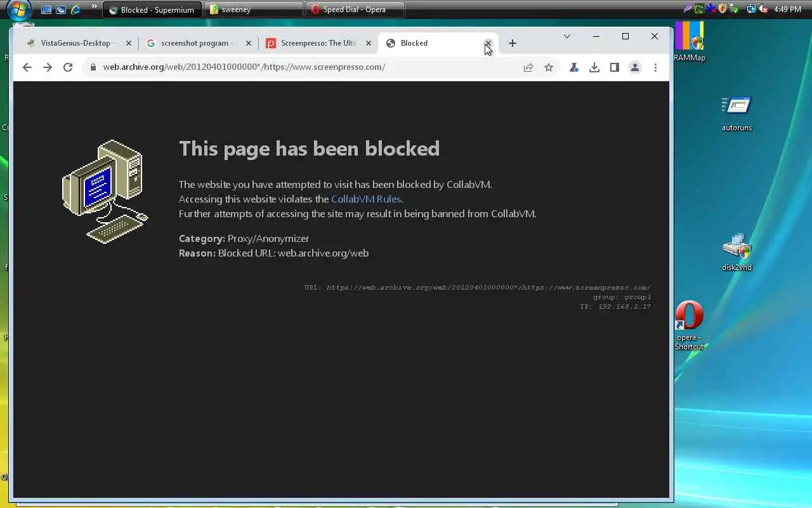Viewport: 812px width, 508px height.
Task: Open the RAMMap desktop icon
Action: click(690, 42)
